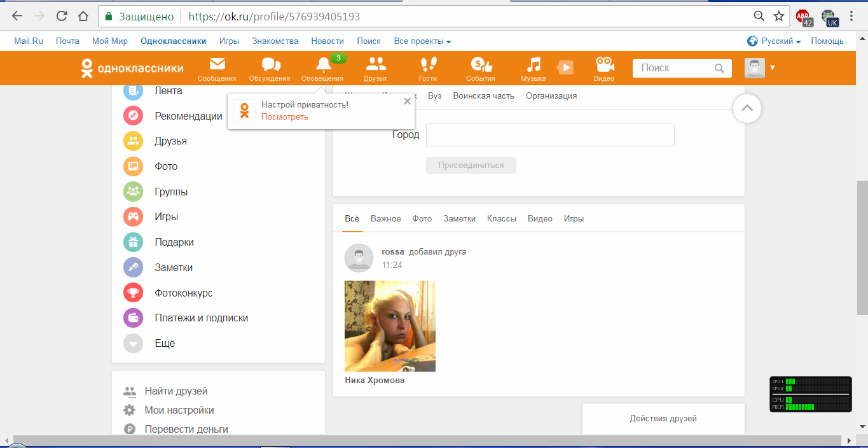Go to browser home page

point(83,17)
